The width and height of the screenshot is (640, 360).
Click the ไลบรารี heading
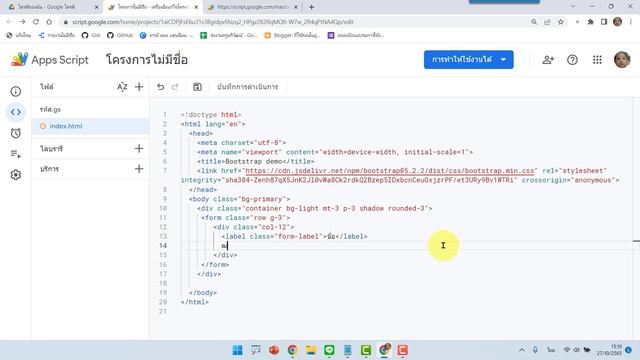coord(51,149)
